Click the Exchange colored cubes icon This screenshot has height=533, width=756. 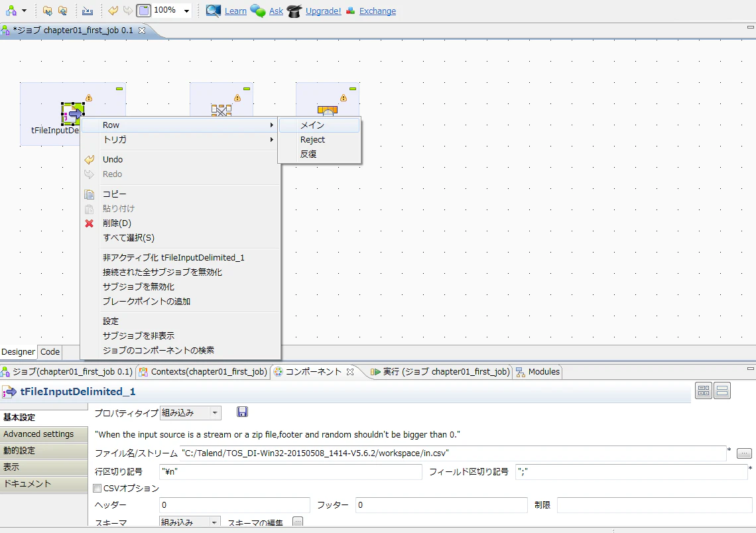[351, 11]
